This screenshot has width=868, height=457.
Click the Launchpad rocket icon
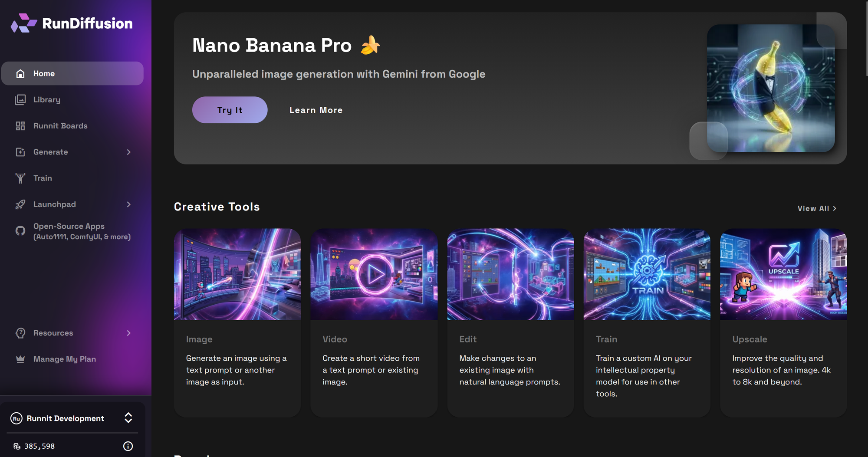20,204
